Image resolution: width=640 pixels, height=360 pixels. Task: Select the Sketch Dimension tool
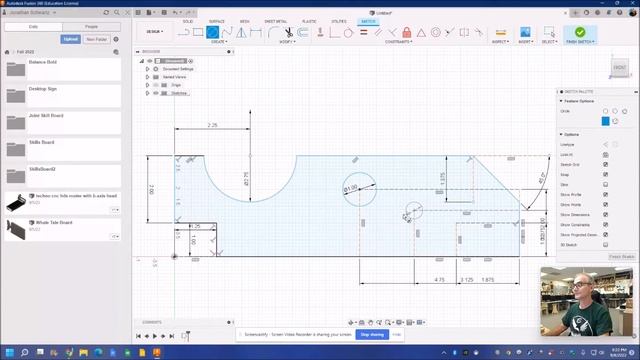(x=256, y=32)
